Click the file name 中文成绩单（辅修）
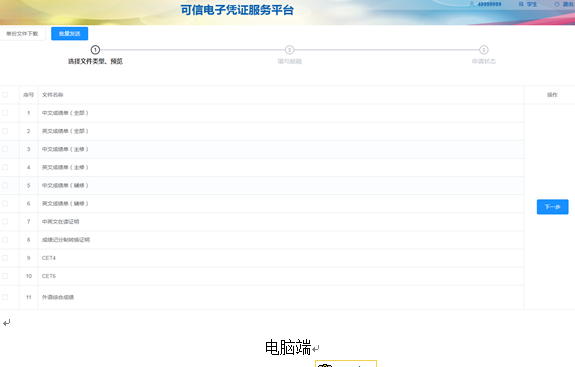The height and width of the screenshot is (367, 575). [x=65, y=185]
